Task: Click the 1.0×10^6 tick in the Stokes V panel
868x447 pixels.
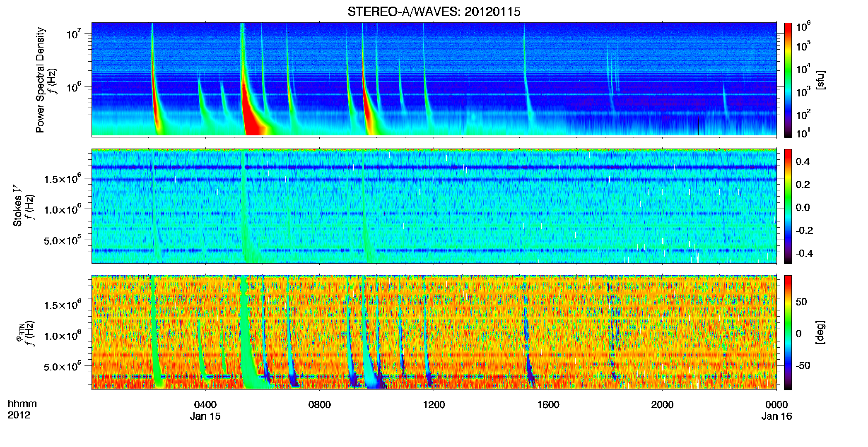Action: coord(63,209)
